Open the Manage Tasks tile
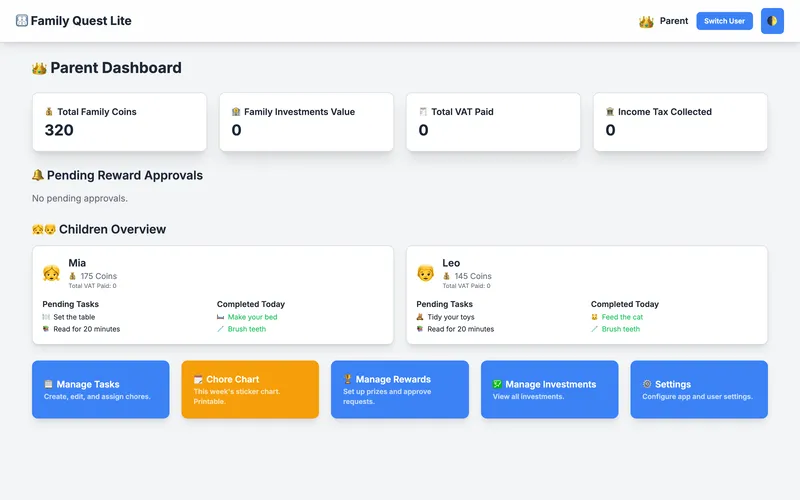This screenshot has height=500, width=800. 101,389
